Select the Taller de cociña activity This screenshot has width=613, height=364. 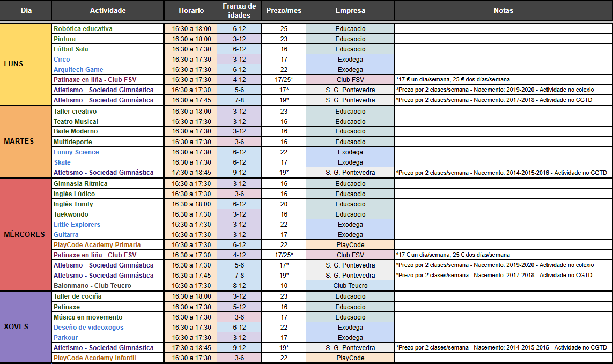[107, 296]
